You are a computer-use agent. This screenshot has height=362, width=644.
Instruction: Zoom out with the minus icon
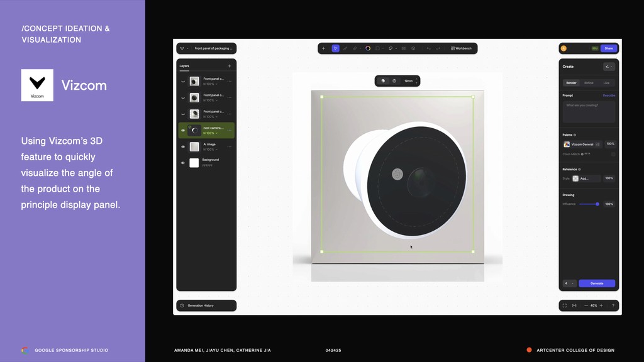coord(586,306)
